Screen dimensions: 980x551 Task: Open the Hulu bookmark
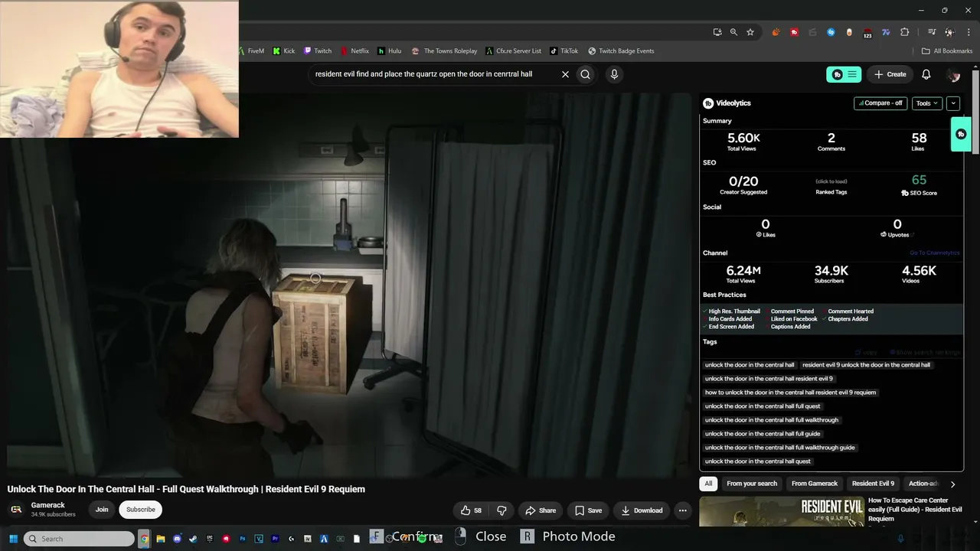coord(389,51)
